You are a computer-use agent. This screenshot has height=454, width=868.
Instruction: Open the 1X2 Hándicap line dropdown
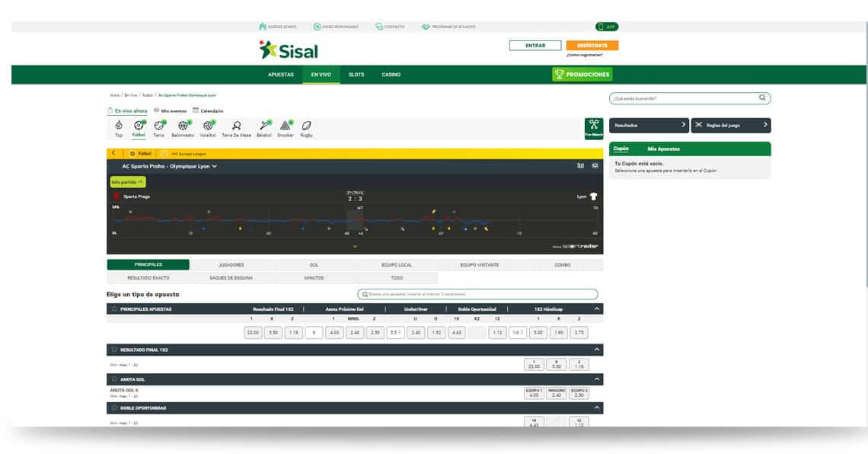click(518, 333)
